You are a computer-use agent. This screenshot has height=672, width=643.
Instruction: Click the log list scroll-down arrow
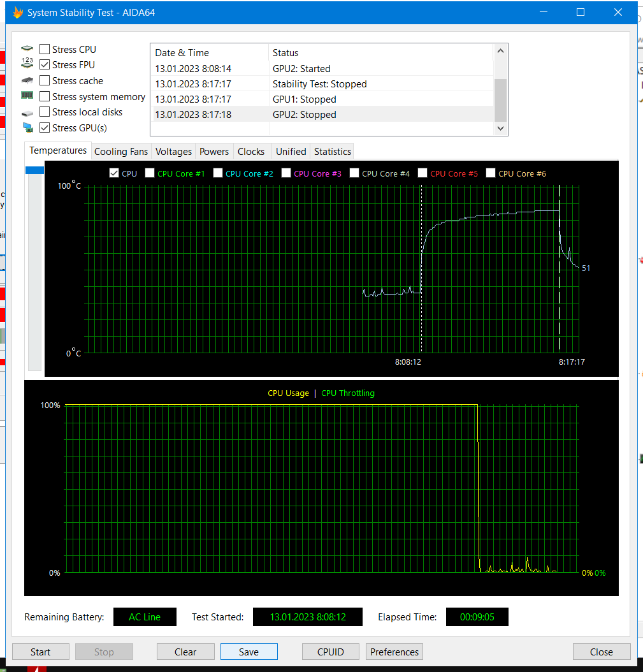[500, 128]
